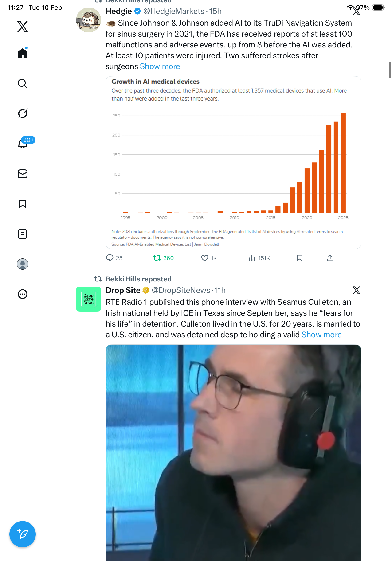Go to Home feed icon

[23, 53]
